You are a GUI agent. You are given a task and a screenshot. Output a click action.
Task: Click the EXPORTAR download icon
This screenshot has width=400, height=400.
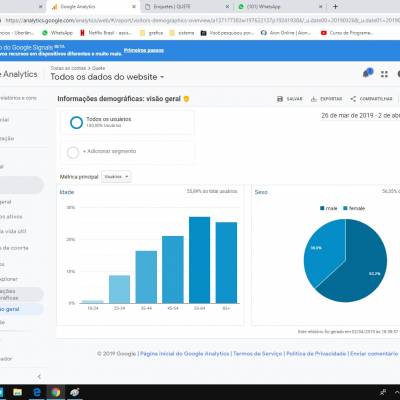[x=314, y=99]
